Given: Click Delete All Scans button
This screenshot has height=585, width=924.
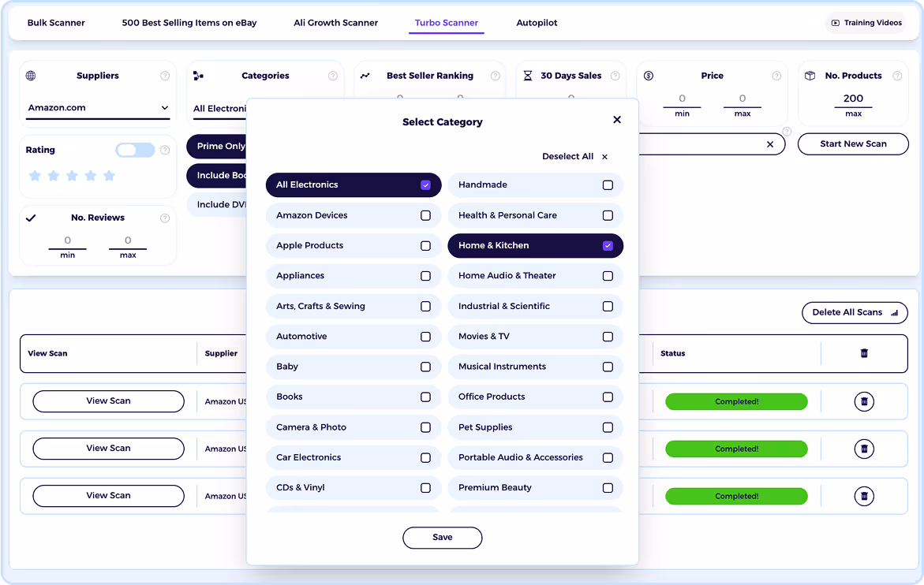Looking at the screenshot, I should coord(855,312).
